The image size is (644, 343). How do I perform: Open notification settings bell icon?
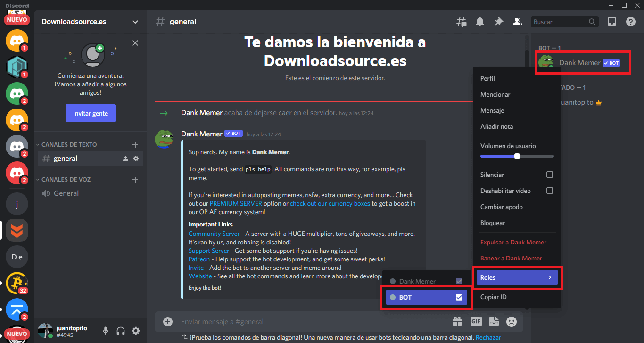[x=480, y=22]
